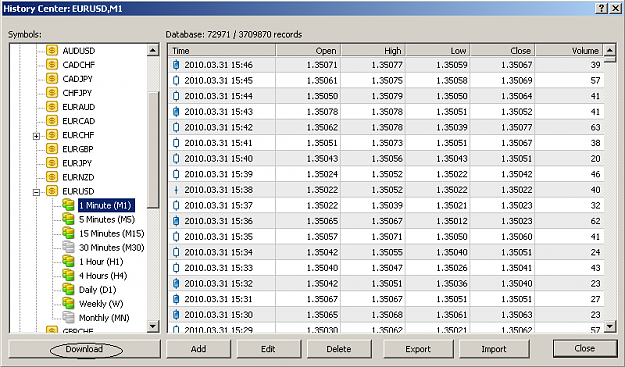Select the record row 2010.03.31 15:39

(386, 174)
